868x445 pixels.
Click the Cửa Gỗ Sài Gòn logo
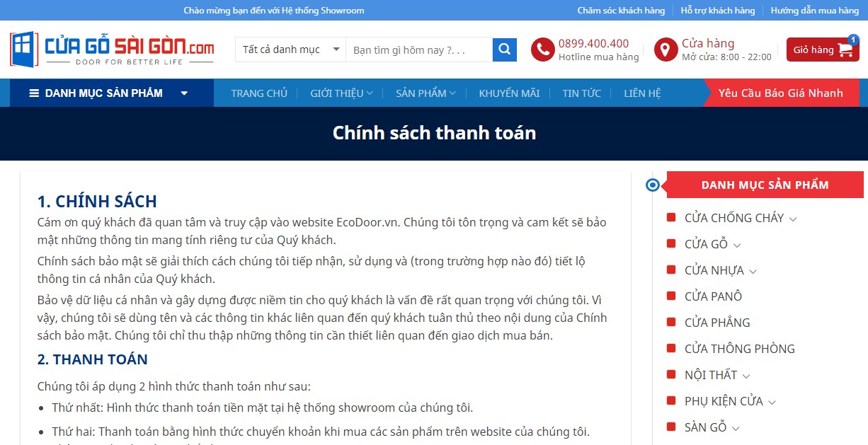pyautogui.click(x=112, y=50)
